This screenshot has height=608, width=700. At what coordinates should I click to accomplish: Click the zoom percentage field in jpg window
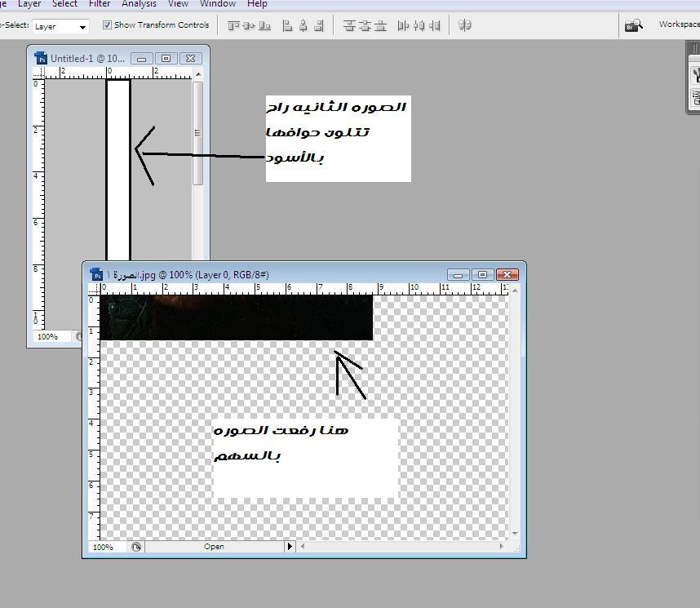point(104,547)
